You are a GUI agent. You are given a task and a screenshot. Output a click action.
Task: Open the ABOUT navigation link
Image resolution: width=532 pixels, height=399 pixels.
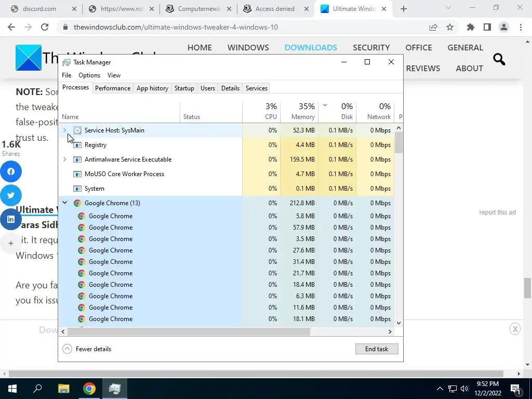(469, 68)
